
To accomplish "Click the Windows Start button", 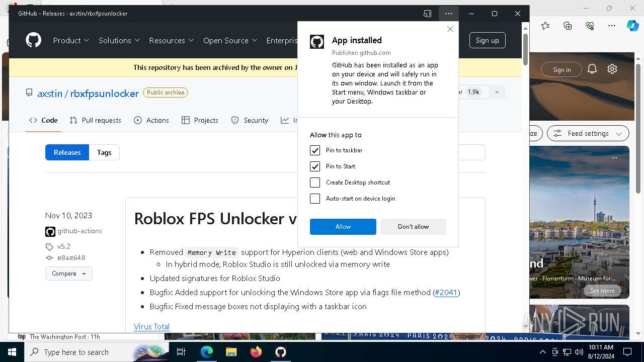I will click(12, 352).
